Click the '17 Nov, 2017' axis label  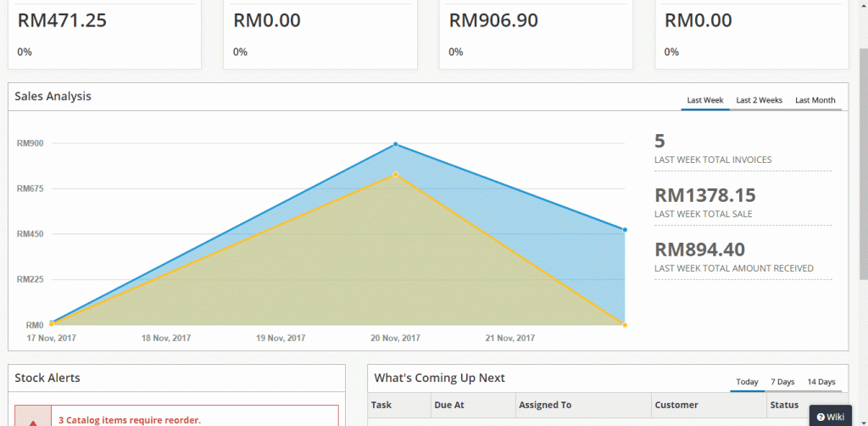point(52,338)
